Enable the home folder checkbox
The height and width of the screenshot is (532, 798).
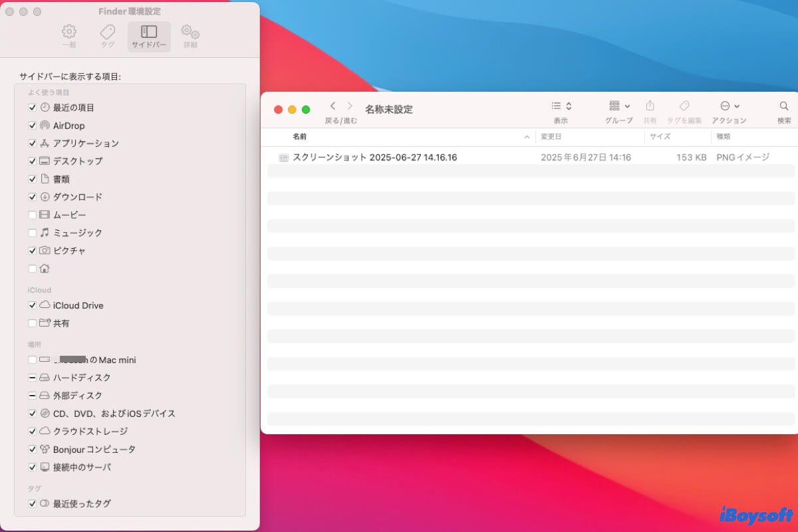pyautogui.click(x=33, y=269)
